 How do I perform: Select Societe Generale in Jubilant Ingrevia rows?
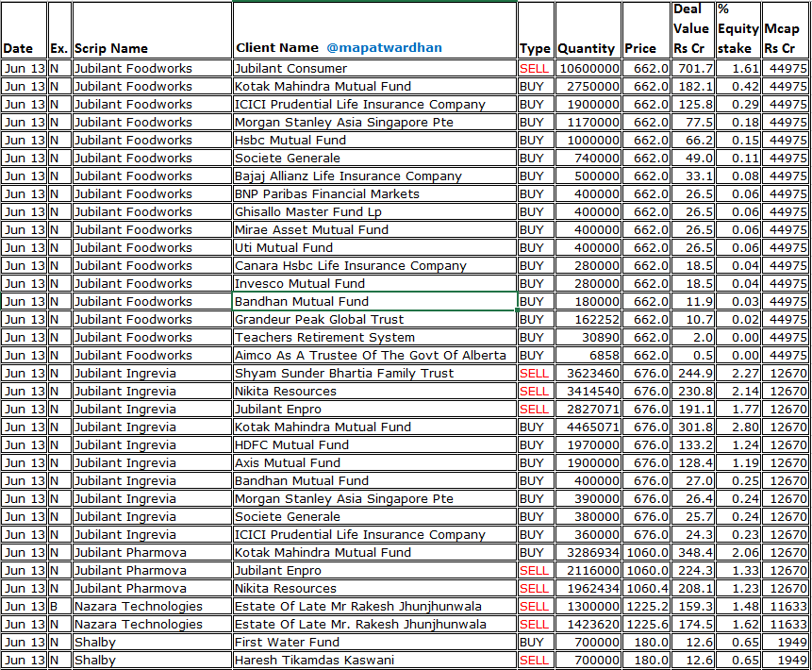[x=375, y=516]
